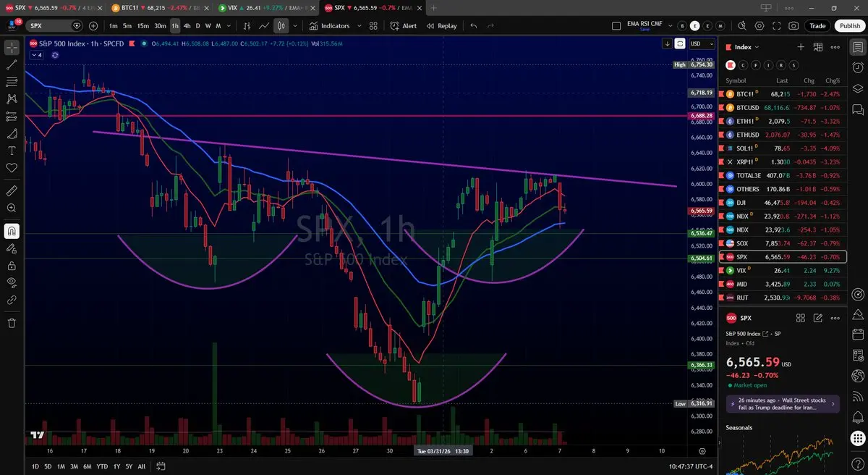
Task: Remove drawings with the trash icon
Action: coord(12,323)
